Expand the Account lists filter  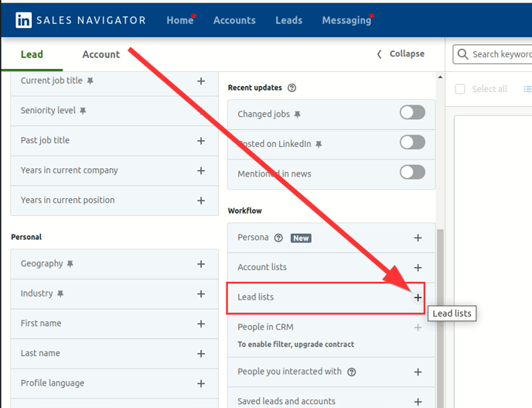(x=418, y=268)
